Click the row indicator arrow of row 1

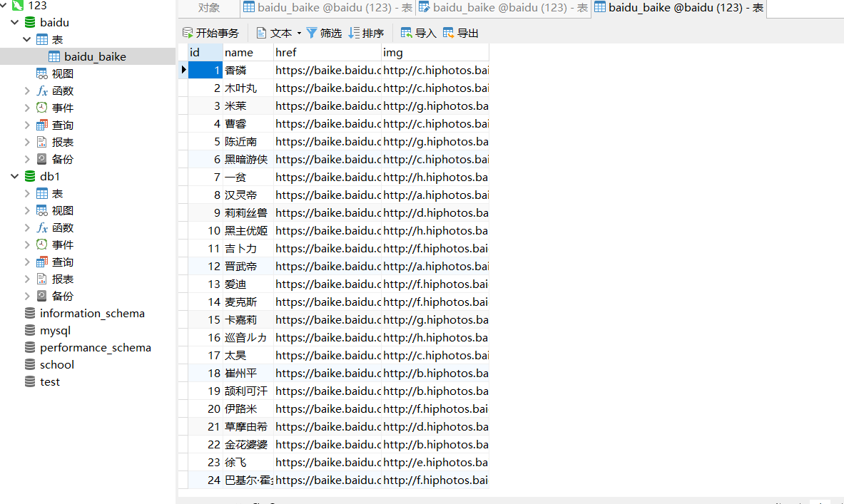[183, 70]
